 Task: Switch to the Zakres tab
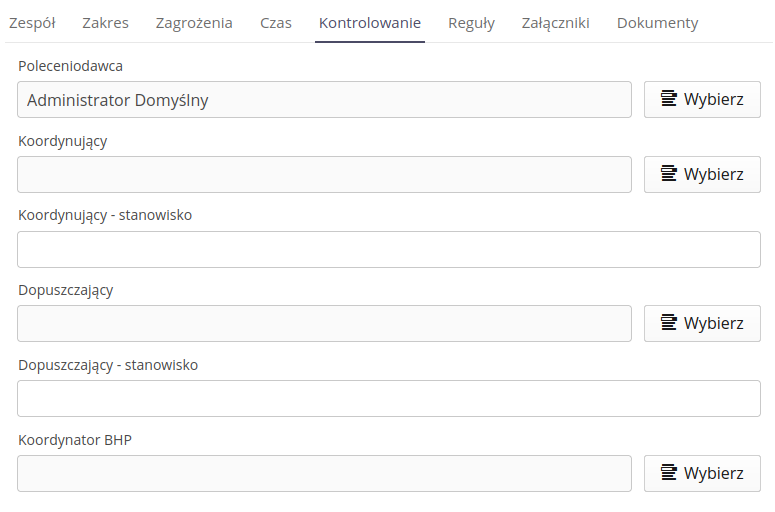tap(105, 23)
